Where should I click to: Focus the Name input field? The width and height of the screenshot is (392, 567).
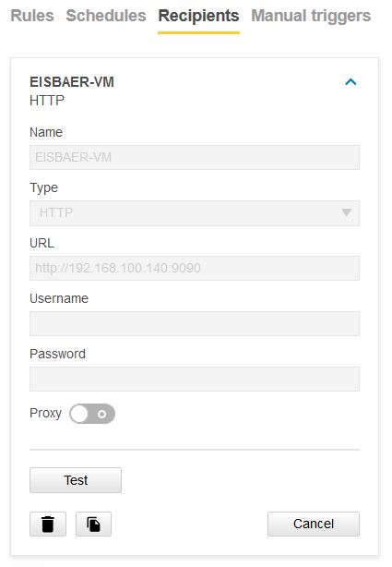click(x=195, y=157)
